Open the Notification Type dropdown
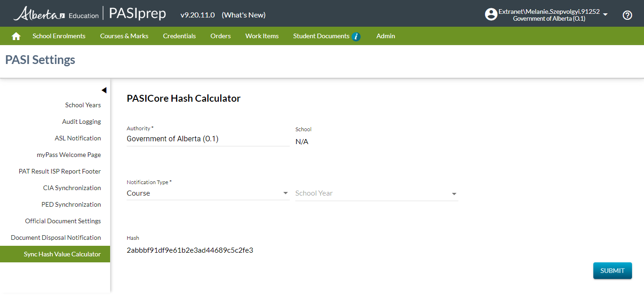644x307 pixels. pos(208,193)
